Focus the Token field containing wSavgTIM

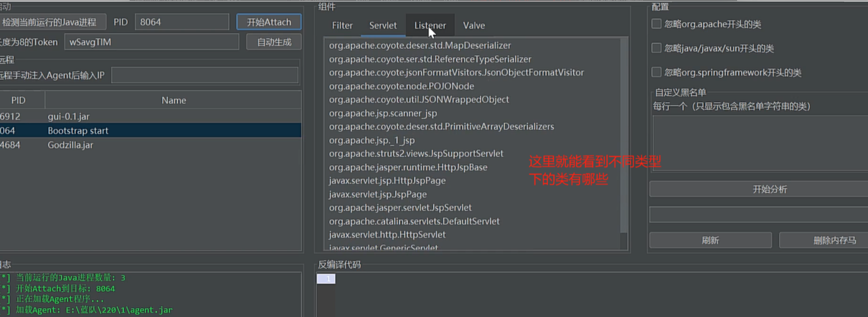[152, 42]
